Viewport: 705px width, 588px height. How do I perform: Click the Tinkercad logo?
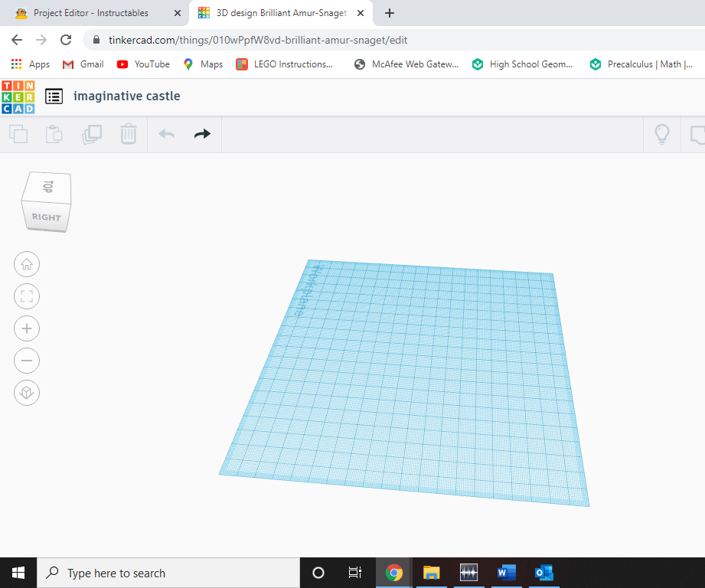pyautogui.click(x=18, y=97)
